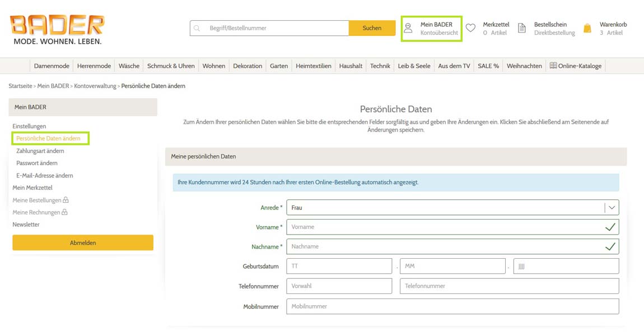Click the Geburtsdatum day field TT
This screenshot has width=644, height=336.
pyautogui.click(x=339, y=267)
